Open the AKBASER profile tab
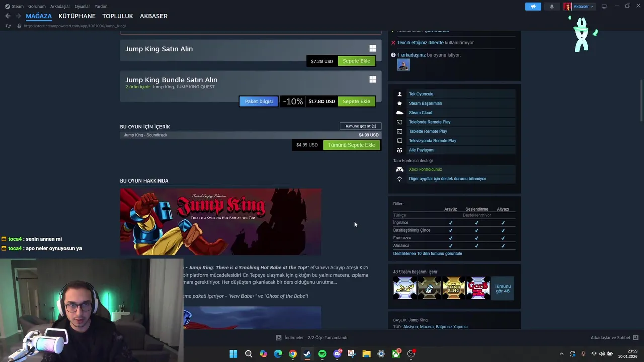This screenshot has width=644, height=362. pyautogui.click(x=153, y=16)
